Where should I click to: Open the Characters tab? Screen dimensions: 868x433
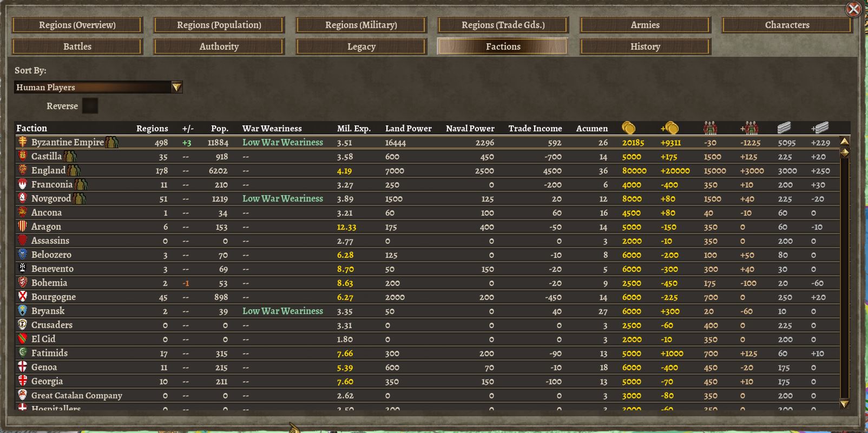click(787, 25)
